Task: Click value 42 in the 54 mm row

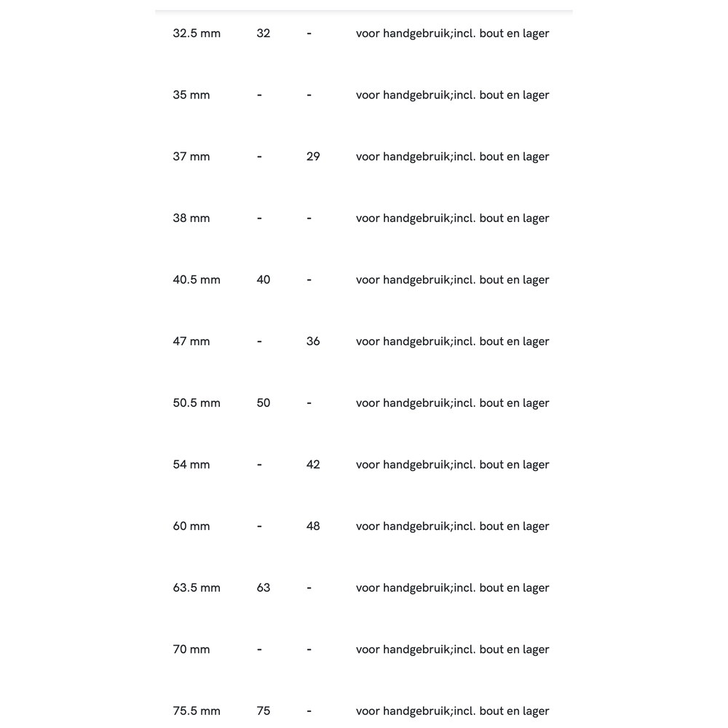Action: point(313,464)
